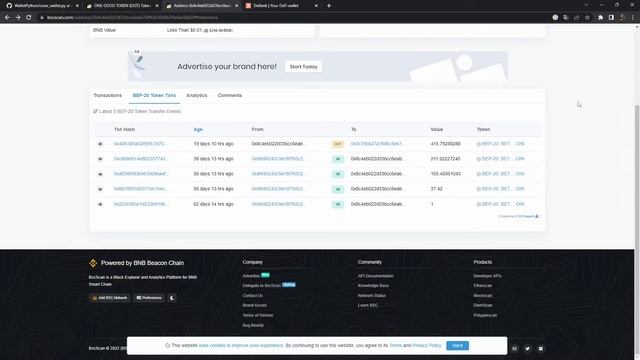Screen dimensions: 640x360
Task: Open Brand Assets footer link
Action: pos(255,305)
